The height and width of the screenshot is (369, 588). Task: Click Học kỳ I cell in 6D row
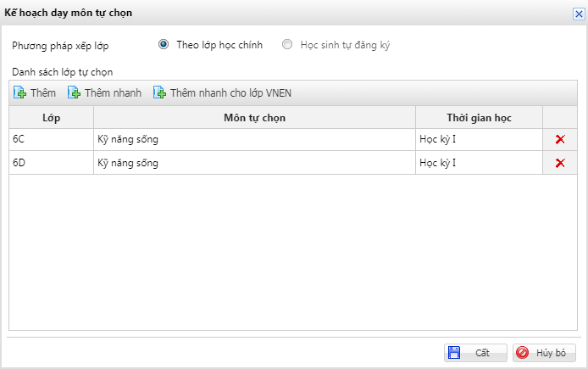pos(437,163)
